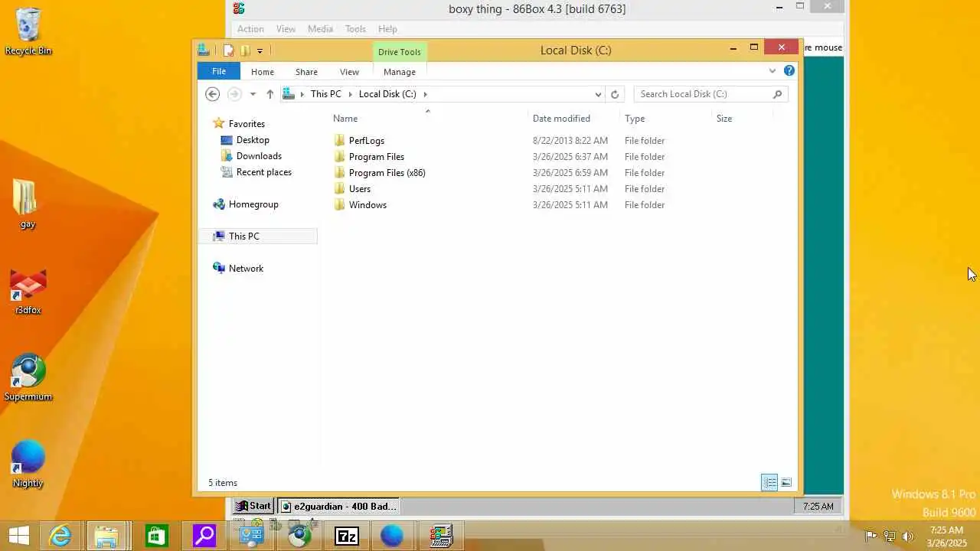Go forward with the Forward arrow
This screenshot has height=551, width=980.
(234, 94)
